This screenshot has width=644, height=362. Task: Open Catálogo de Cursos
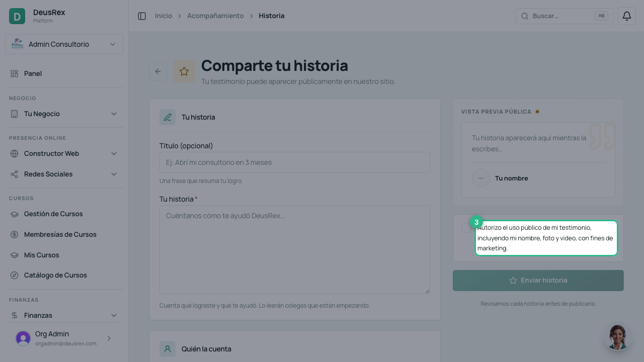[64, 275]
